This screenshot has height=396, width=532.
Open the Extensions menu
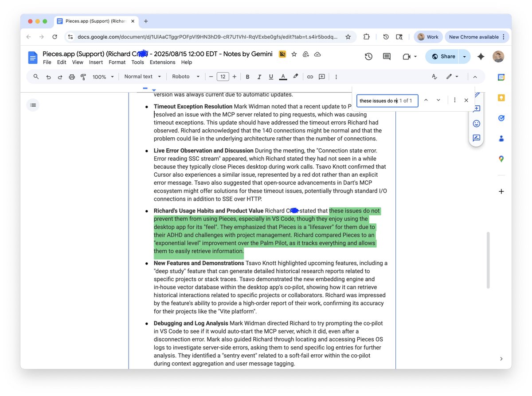click(x=163, y=62)
